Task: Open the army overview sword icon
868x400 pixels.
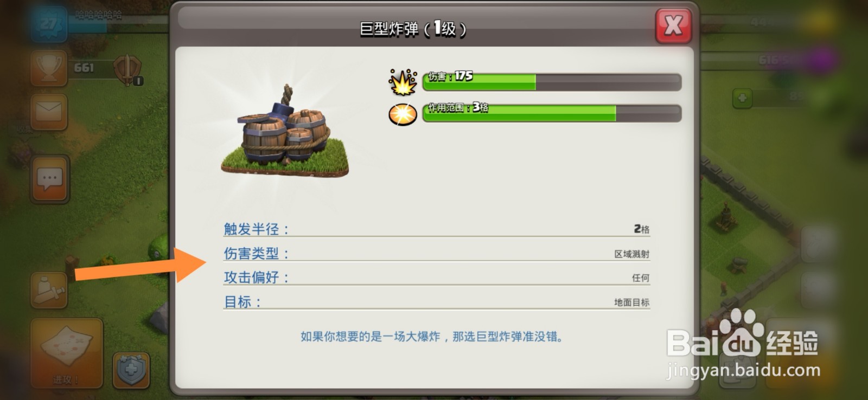Action: tap(49, 291)
